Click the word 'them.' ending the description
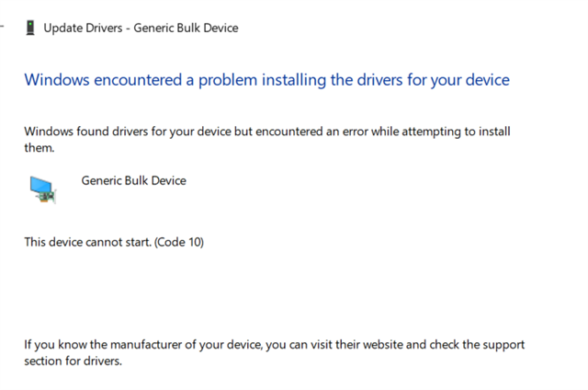This screenshot has height=390, width=588. click(40, 147)
